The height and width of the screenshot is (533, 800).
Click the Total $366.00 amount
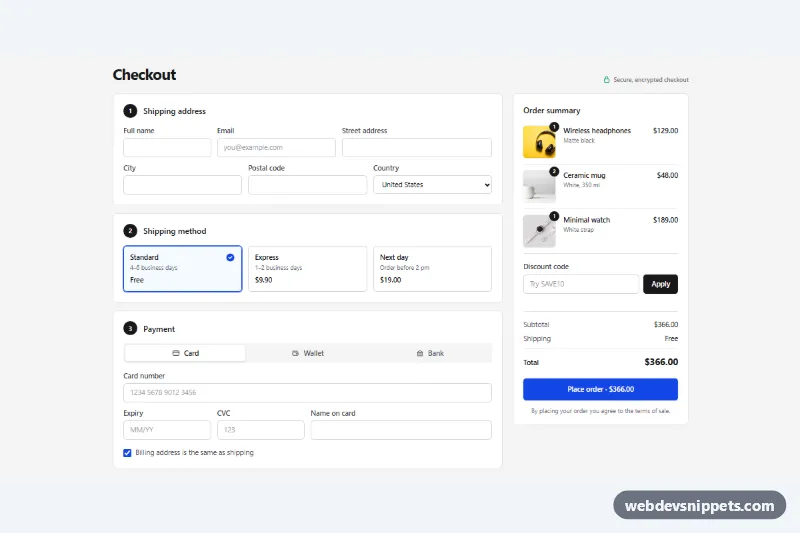(x=661, y=362)
